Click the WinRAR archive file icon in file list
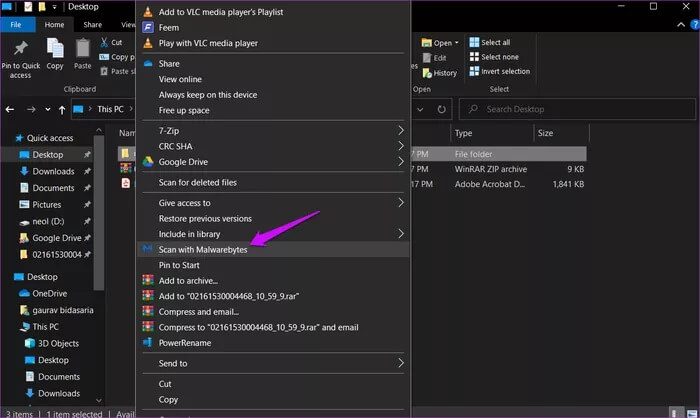 [126, 168]
